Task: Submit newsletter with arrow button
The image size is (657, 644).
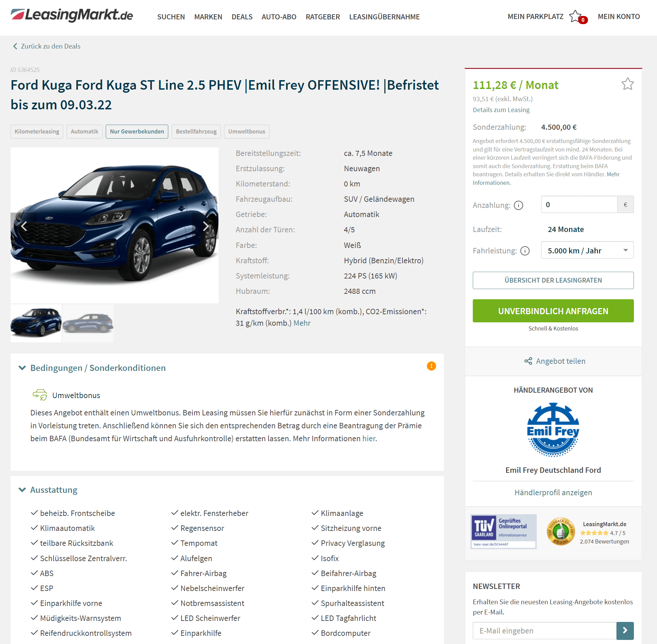Action: [x=625, y=631]
